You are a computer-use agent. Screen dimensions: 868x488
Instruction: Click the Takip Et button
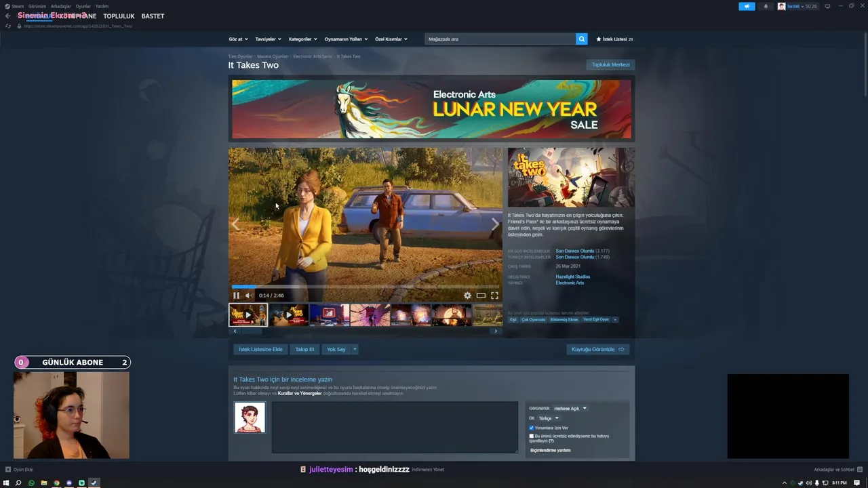tap(304, 349)
